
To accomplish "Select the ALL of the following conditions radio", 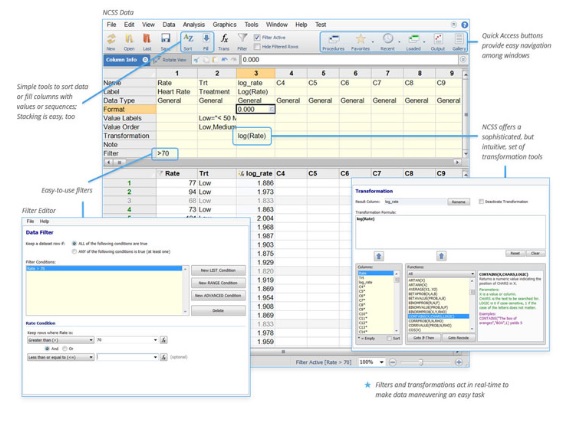I will [74, 243].
